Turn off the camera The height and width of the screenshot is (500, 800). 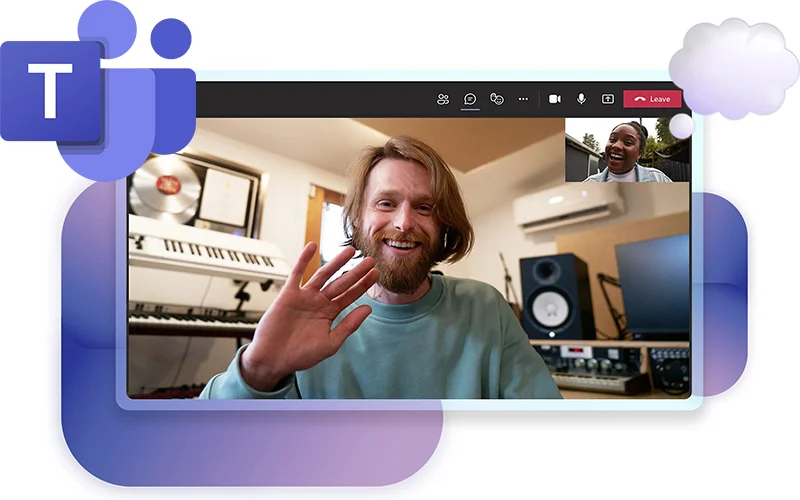(555, 99)
